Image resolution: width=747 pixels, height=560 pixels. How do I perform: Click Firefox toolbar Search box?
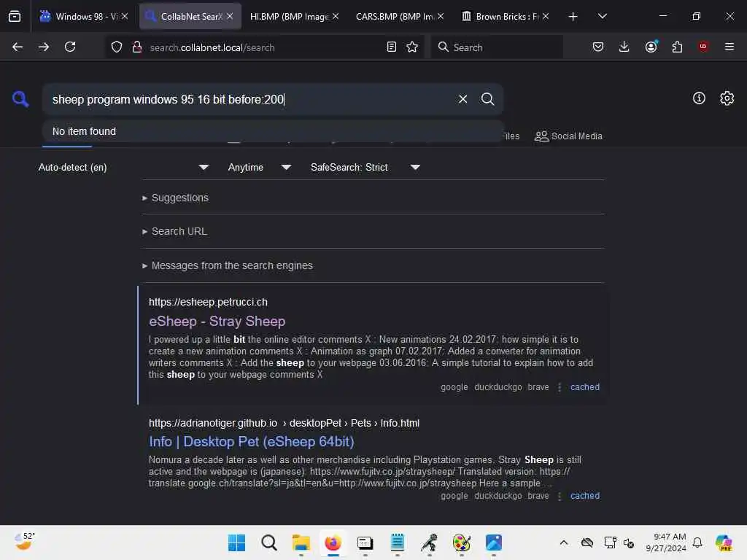pyautogui.click(x=498, y=47)
